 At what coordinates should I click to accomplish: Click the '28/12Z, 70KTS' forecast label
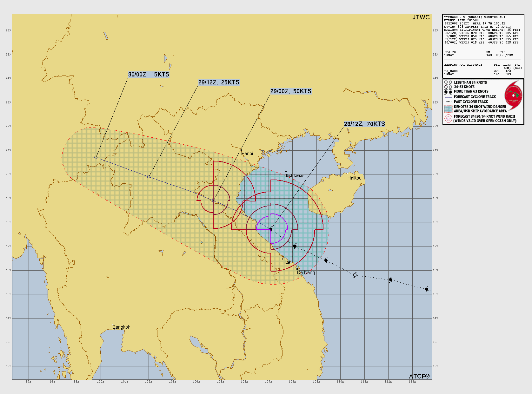point(364,124)
